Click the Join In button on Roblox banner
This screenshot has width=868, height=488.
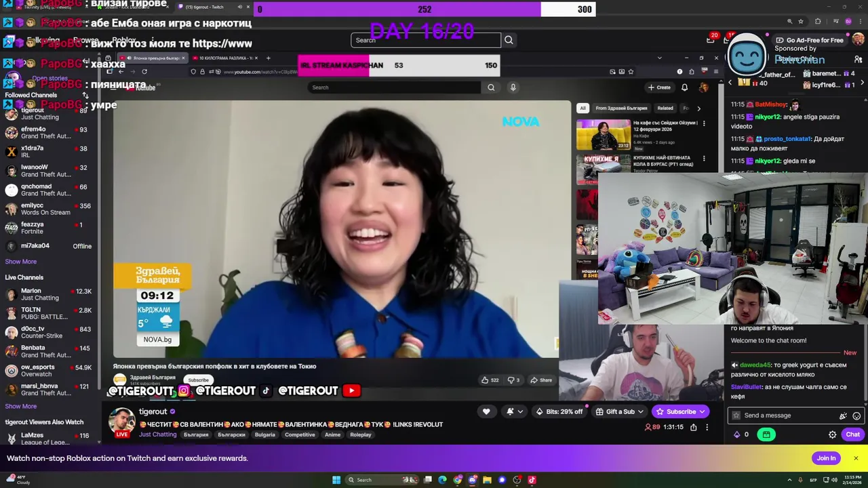tap(826, 458)
